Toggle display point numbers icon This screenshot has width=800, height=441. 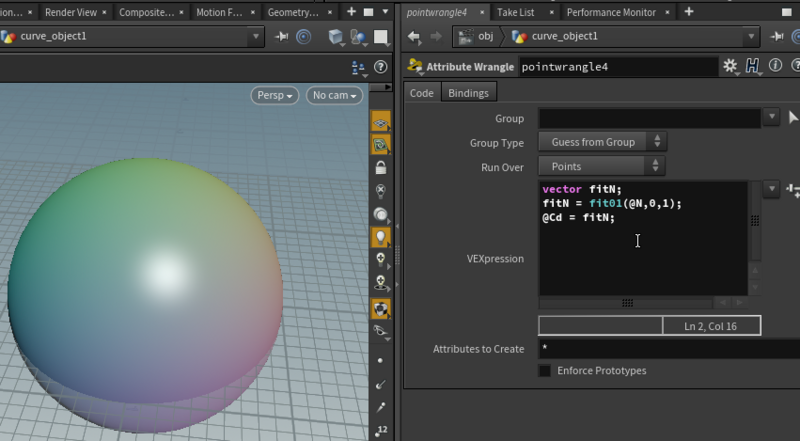coord(381,431)
